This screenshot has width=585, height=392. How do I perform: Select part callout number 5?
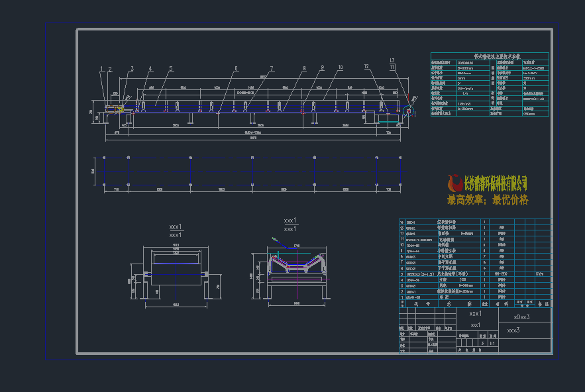[x=170, y=68]
